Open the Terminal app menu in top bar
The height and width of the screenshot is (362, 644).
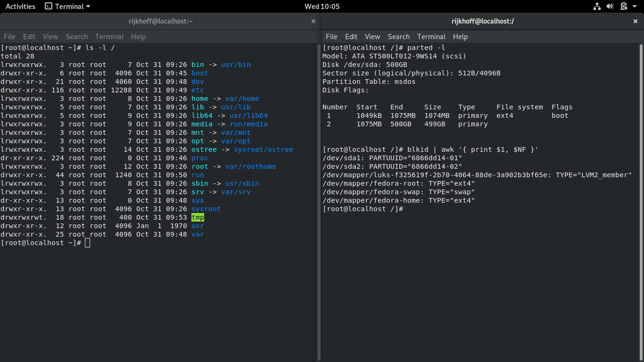coord(67,6)
